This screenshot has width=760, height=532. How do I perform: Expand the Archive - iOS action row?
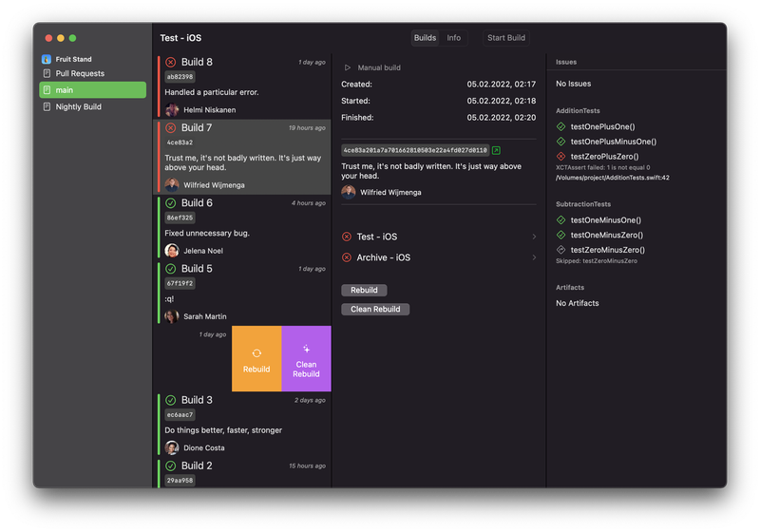439,257
